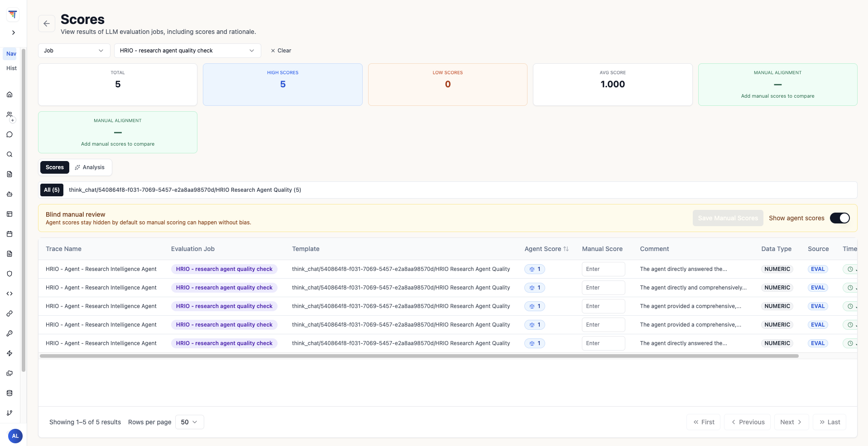Click comment 'The agent directly and comprehensively...'

(693, 288)
